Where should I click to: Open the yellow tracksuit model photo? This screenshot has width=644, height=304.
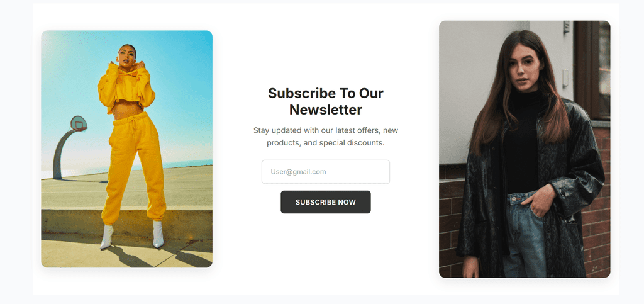click(x=126, y=149)
